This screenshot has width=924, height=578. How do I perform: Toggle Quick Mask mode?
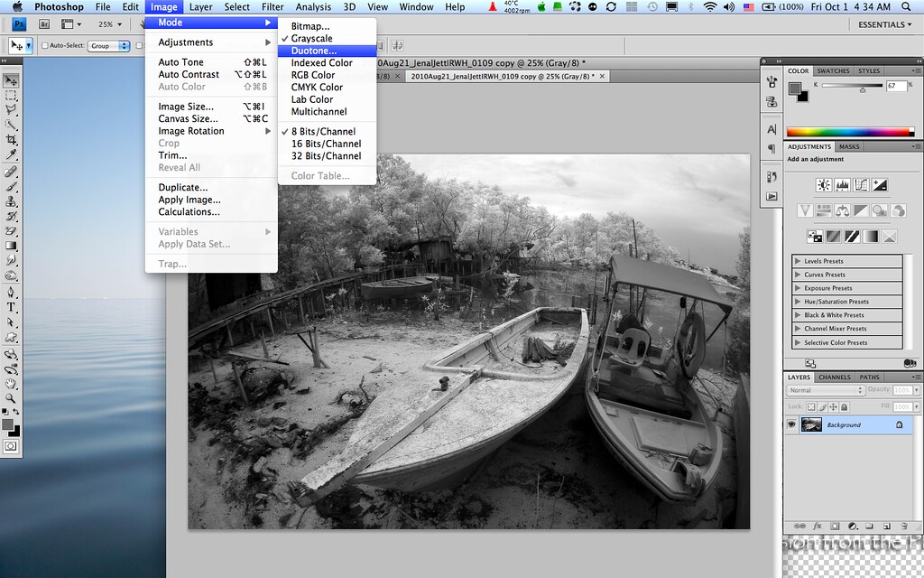11,446
